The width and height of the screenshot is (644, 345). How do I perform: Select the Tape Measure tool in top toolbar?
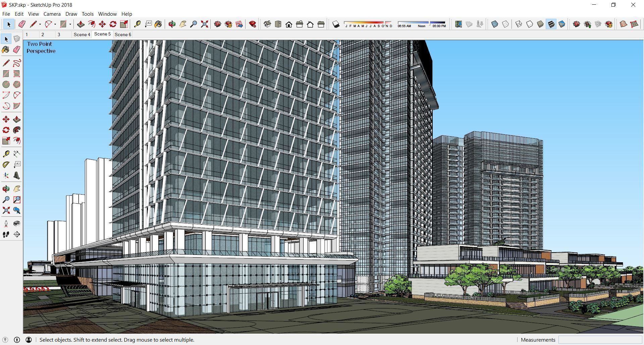137,24
